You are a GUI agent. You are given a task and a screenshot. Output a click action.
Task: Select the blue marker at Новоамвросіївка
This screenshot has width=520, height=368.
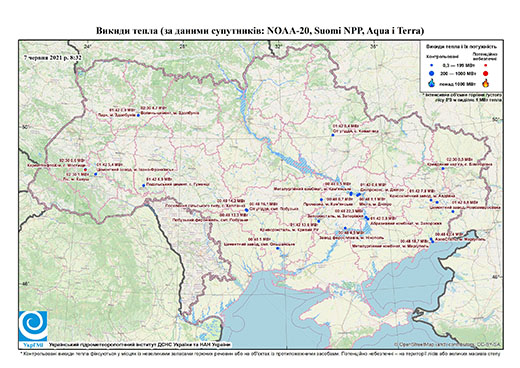click(453, 212)
